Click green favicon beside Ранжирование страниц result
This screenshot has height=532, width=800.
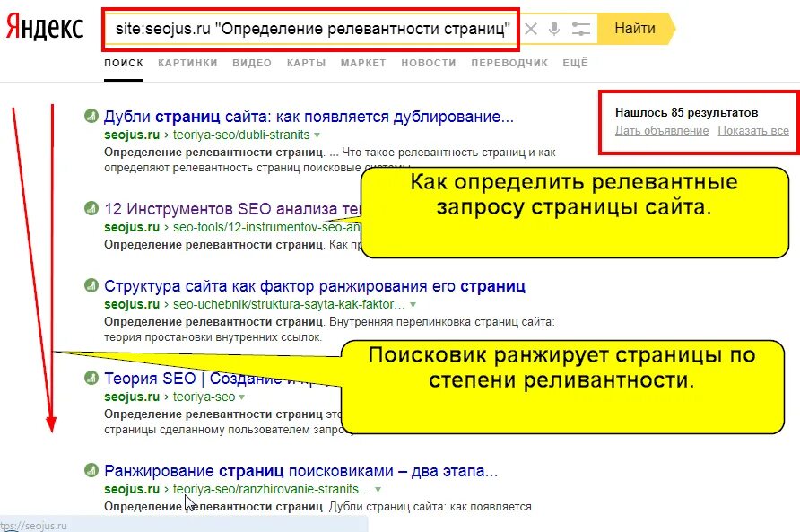pyautogui.click(x=91, y=470)
